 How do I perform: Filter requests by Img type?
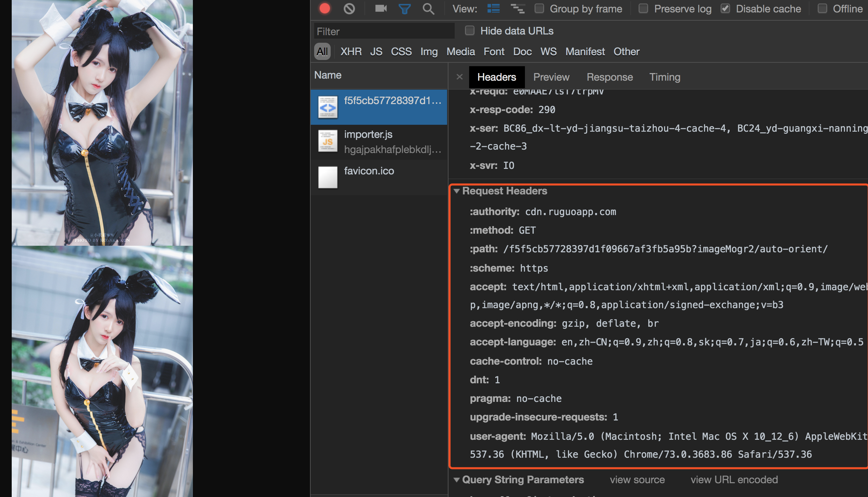(x=428, y=52)
